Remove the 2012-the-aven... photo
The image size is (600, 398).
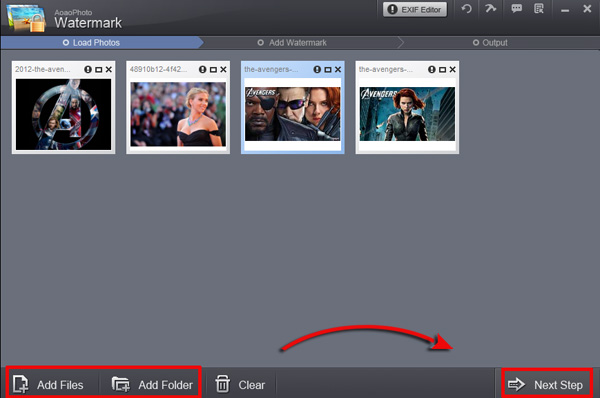tap(109, 69)
